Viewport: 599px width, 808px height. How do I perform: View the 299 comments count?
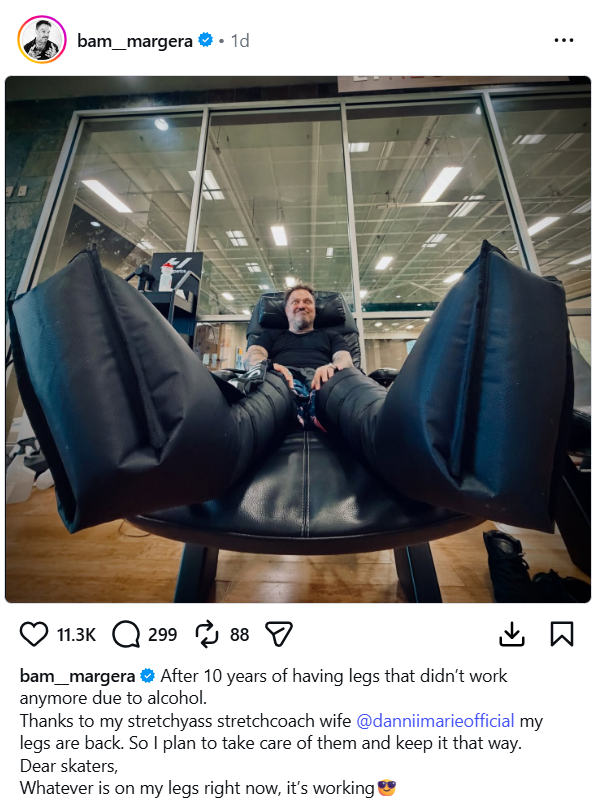(162, 634)
